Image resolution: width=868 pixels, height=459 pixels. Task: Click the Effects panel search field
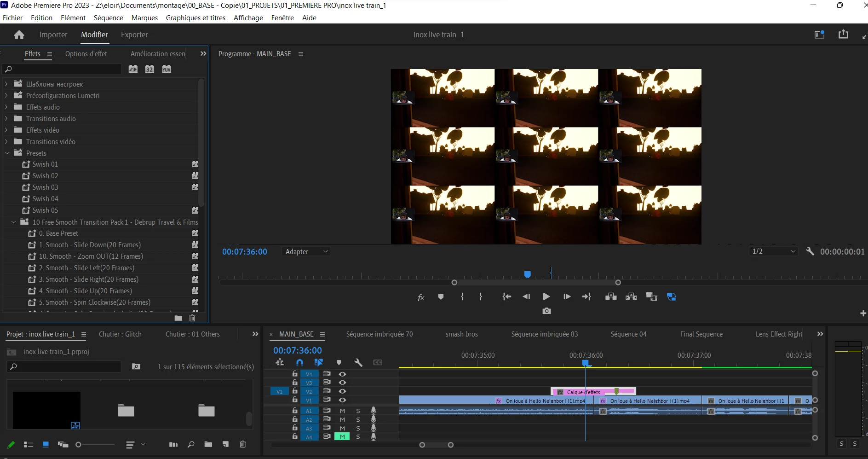pos(62,69)
